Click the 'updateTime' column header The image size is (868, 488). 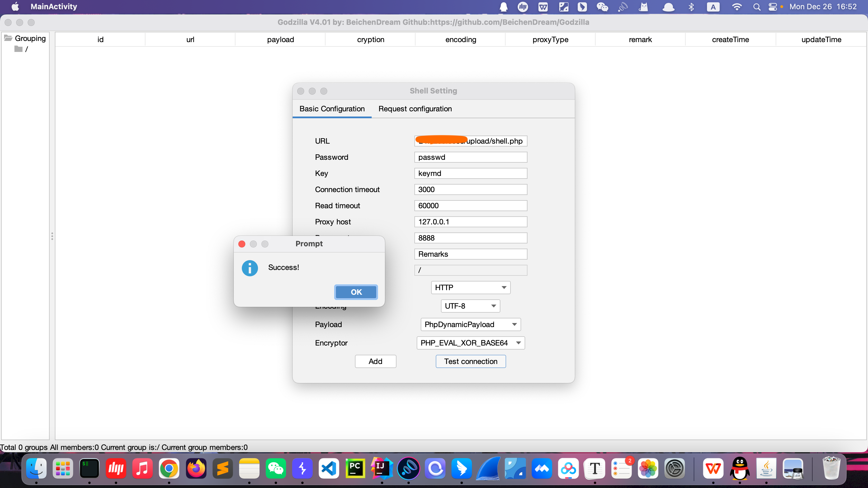[821, 40]
